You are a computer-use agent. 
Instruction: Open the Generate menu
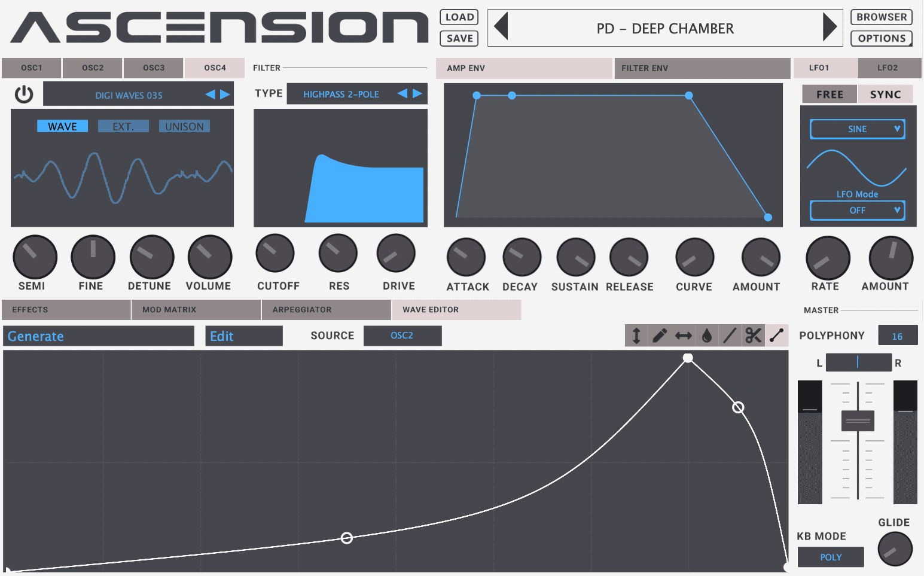[x=99, y=336]
